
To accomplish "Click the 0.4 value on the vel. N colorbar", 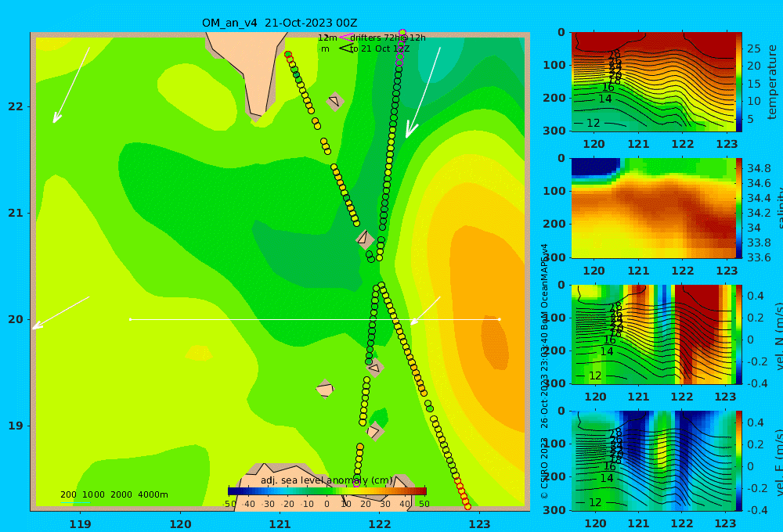I will (756, 296).
